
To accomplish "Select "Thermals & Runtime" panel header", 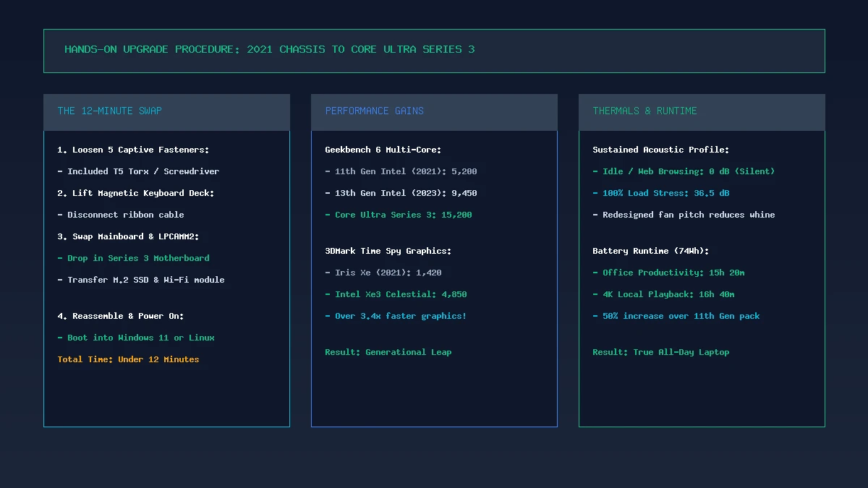I will click(x=702, y=112).
